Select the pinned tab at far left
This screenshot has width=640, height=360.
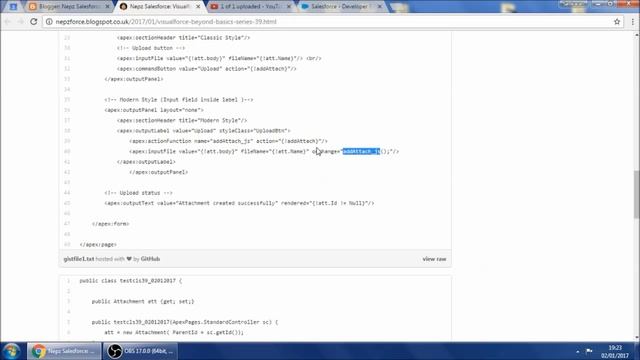click(x=13, y=7)
